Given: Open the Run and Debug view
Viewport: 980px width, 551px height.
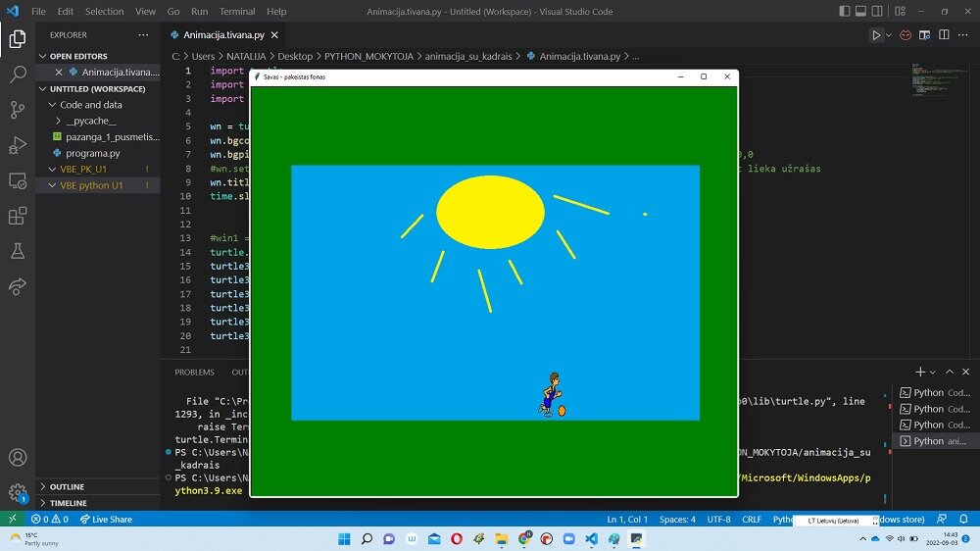Looking at the screenshot, I should point(17,145).
